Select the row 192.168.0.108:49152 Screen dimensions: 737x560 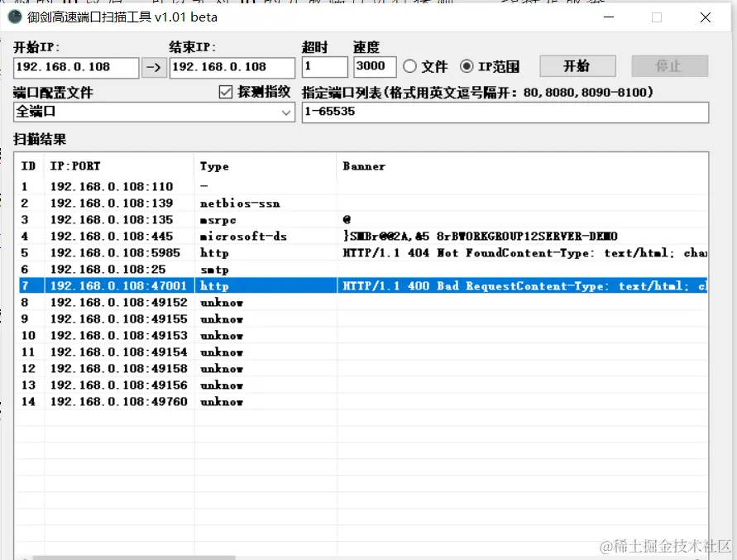[x=362, y=303]
